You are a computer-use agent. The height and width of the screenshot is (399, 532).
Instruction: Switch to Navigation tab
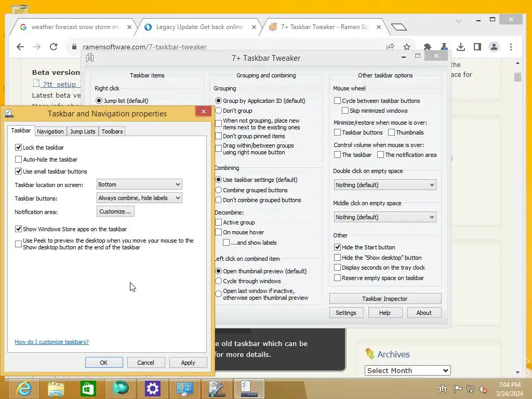tap(50, 131)
